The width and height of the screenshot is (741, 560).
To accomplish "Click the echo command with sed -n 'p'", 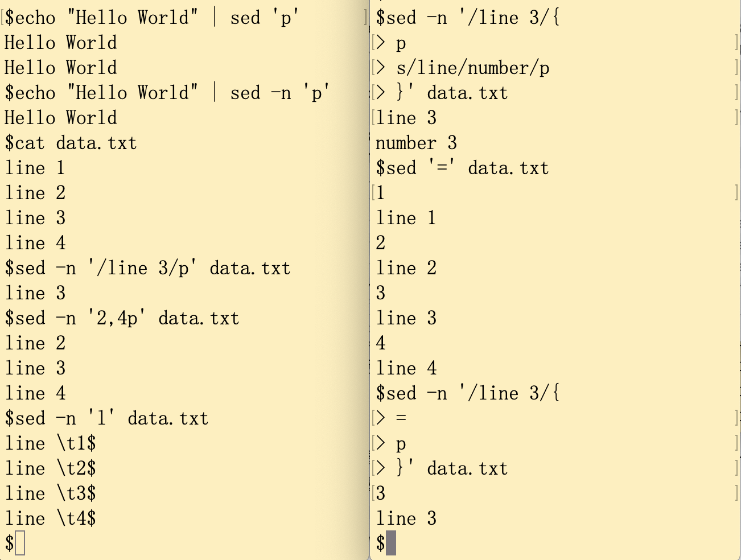I will tap(167, 93).
